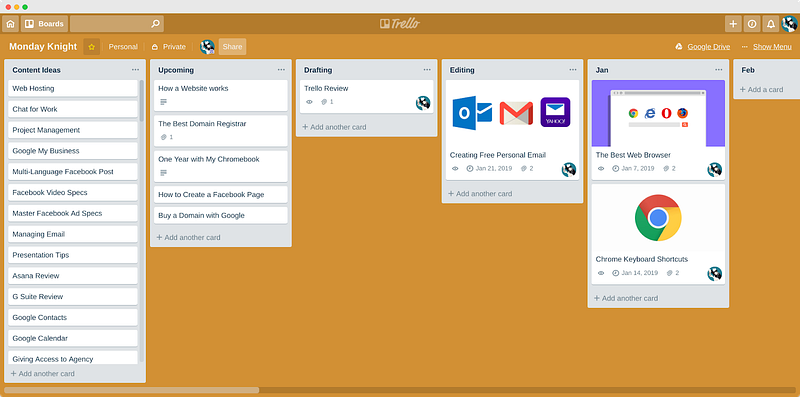Open the Presentation Tips card
Screen dimensions: 800x397
[73, 255]
